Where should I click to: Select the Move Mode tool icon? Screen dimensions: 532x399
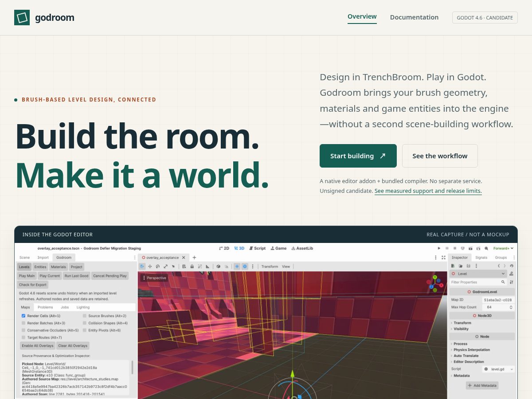click(x=150, y=266)
